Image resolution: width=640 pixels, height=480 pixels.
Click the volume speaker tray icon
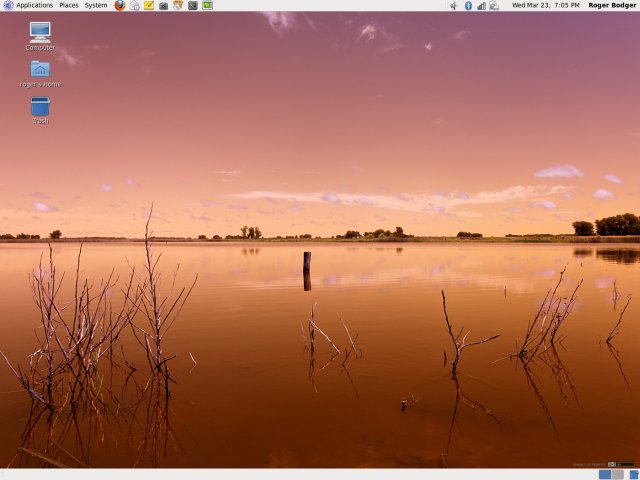454,5
